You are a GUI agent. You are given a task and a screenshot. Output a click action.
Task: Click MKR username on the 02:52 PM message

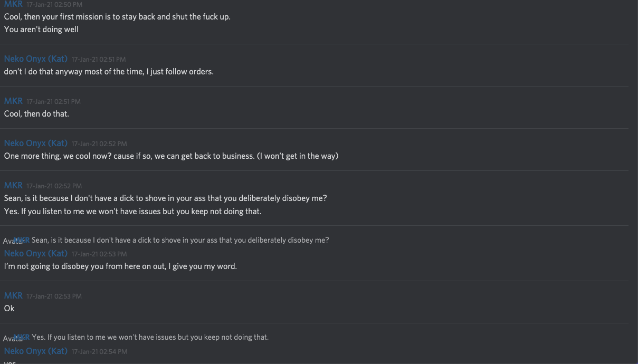[13, 186]
